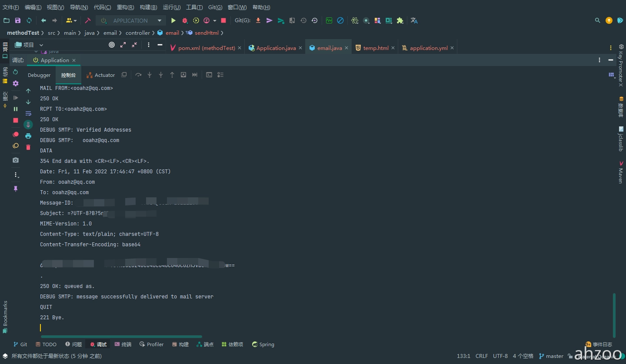Expand the 项目 view dropdown
The height and width of the screenshot is (364, 626).
[41, 45]
